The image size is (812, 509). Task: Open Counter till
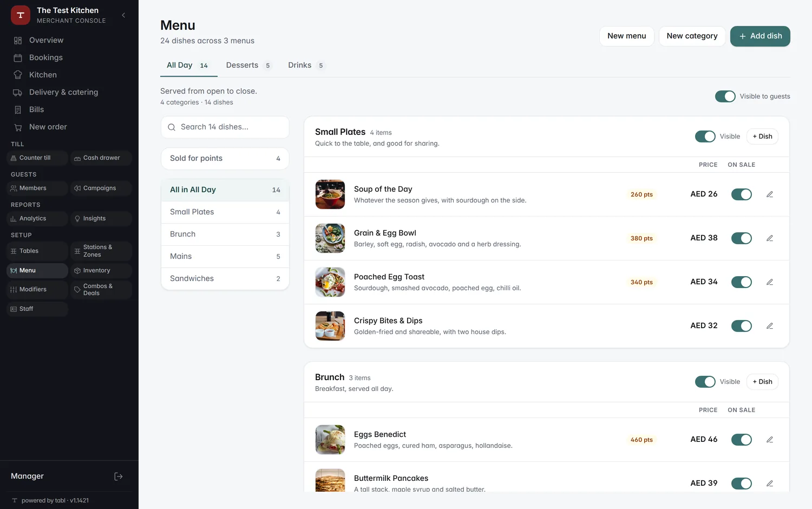37,158
